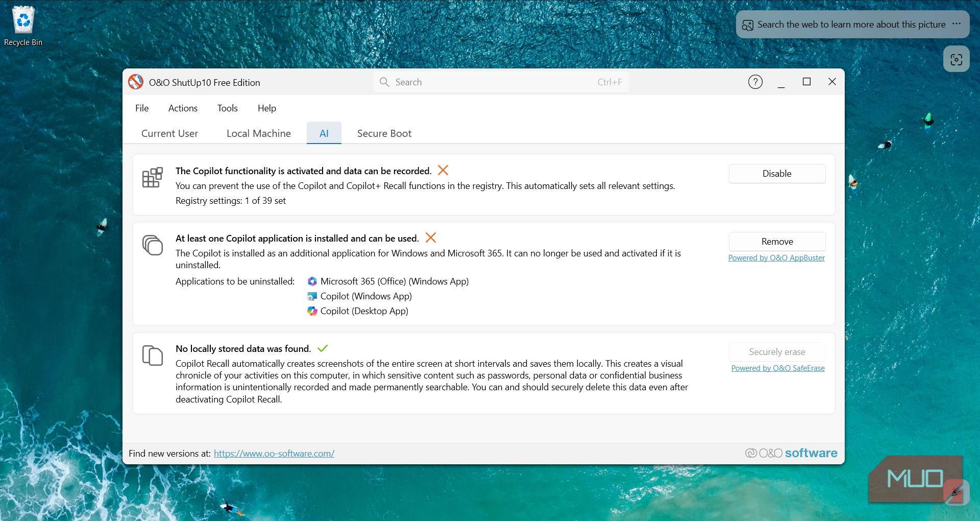Open the Powered by O&O SafeErase link
Image resolution: width=980 pixels, height=521 pixels.
[x=778, y=368]
